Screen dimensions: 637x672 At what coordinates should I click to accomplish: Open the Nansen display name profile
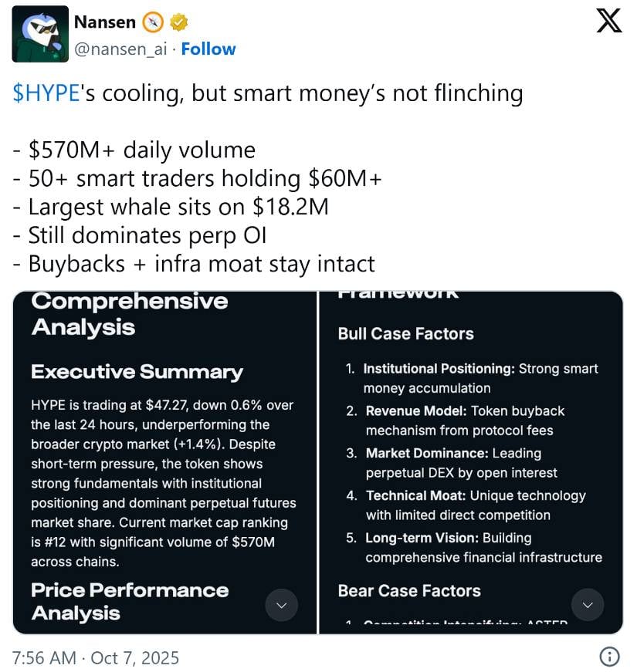104,23
